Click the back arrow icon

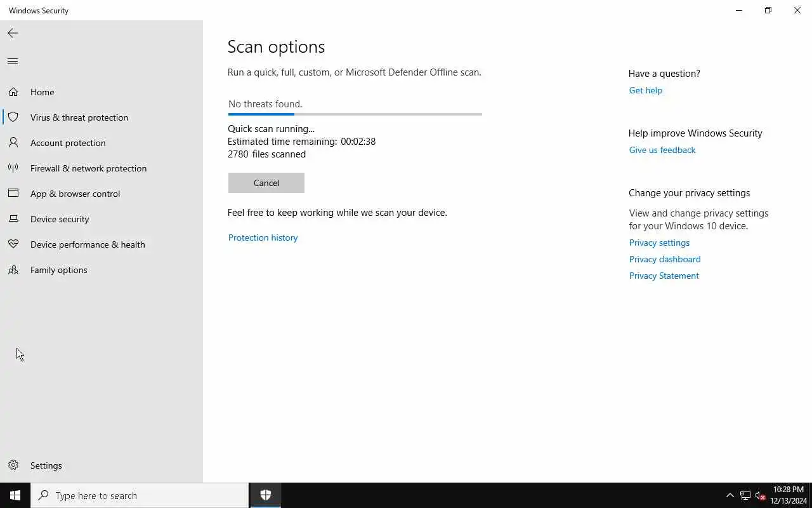tap(13, 33)
